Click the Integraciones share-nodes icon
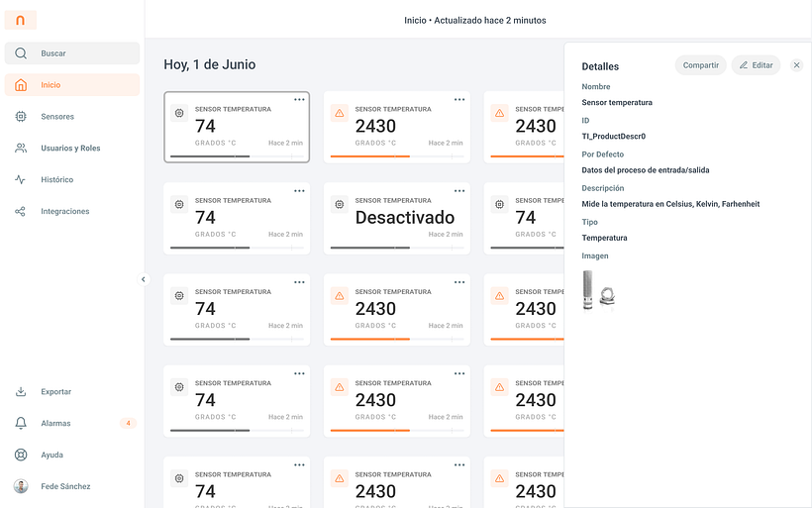This screenshot has height=508, width=812. click(21, 212)
